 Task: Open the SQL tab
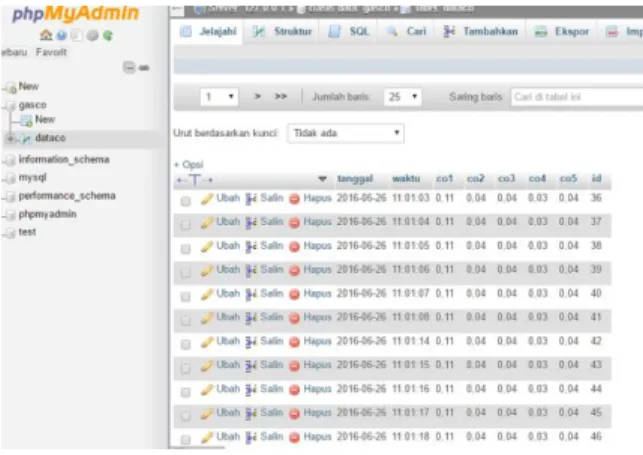[349, 31]
